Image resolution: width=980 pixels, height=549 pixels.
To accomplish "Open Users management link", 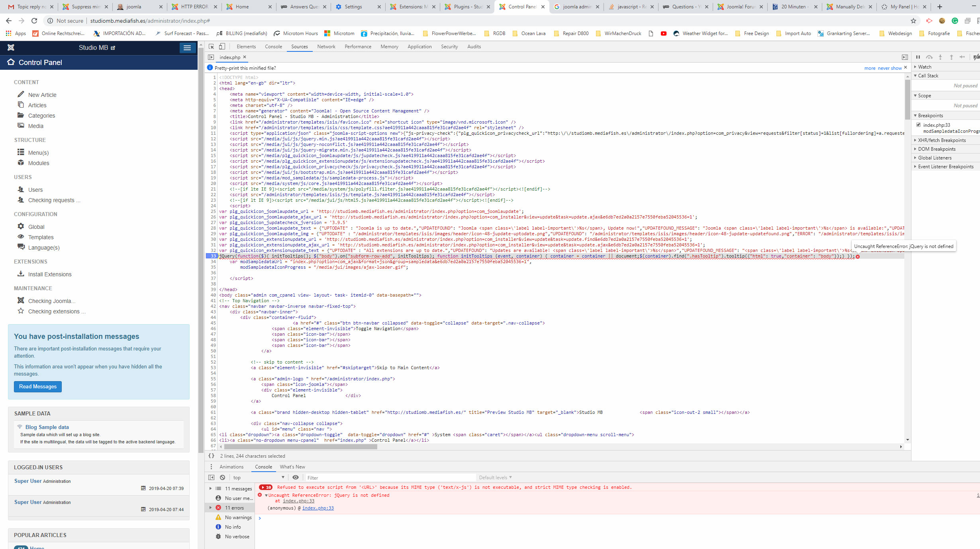I will point(35,190).
